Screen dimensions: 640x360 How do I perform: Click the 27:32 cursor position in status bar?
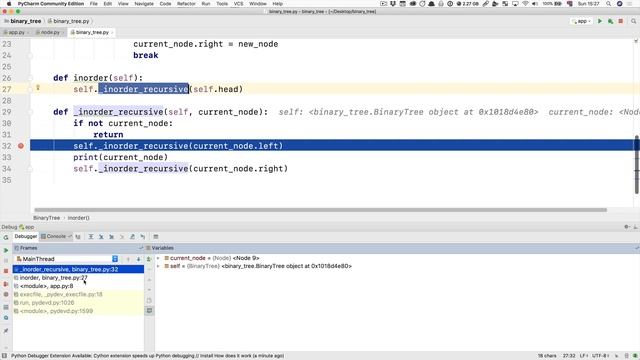click(x=569, y=356)
